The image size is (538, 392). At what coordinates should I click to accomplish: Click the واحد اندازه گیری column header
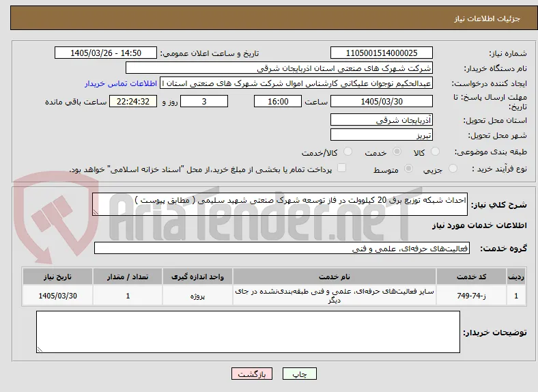pos(197,277)
